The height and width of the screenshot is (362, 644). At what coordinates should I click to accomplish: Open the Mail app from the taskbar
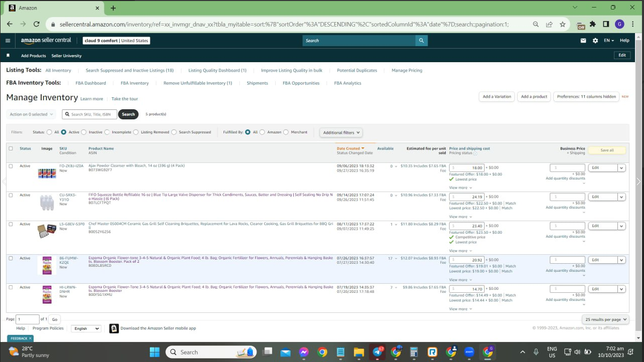coord(285,352)
